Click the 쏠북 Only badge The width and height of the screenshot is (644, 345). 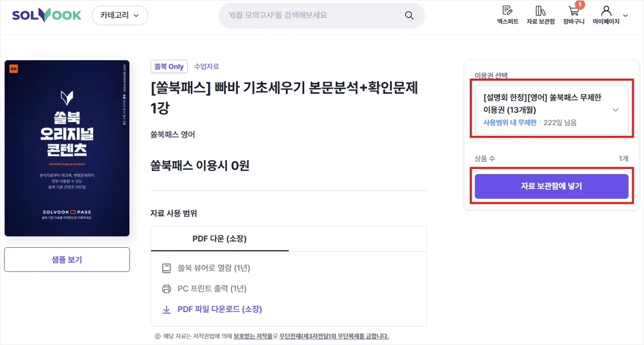(169, 66)
